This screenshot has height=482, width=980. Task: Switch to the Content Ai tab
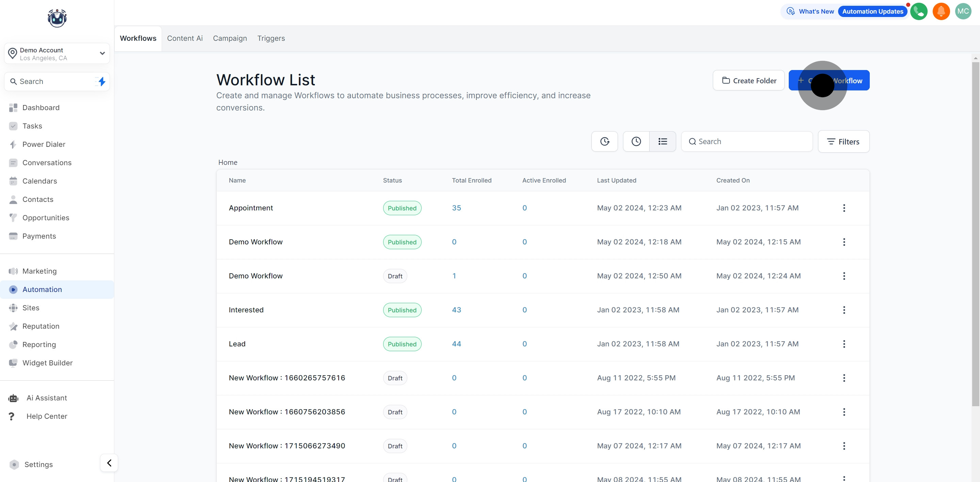pos(184,38)
